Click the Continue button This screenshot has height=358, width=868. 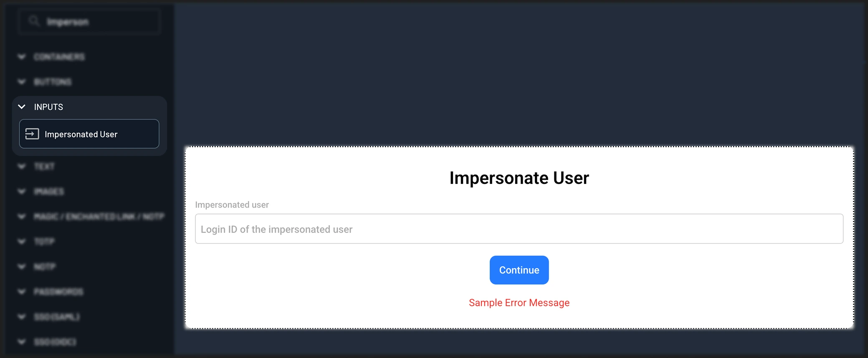click(519, 270)
